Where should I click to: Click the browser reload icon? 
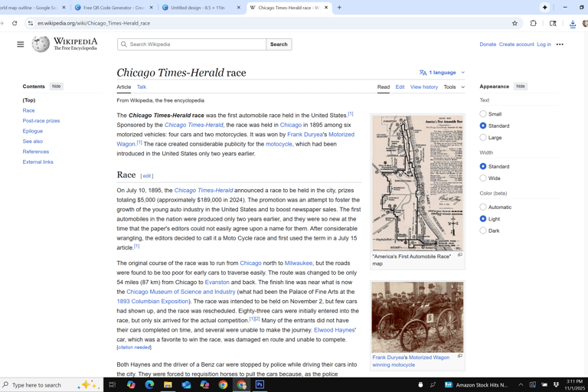click(15, 23)
